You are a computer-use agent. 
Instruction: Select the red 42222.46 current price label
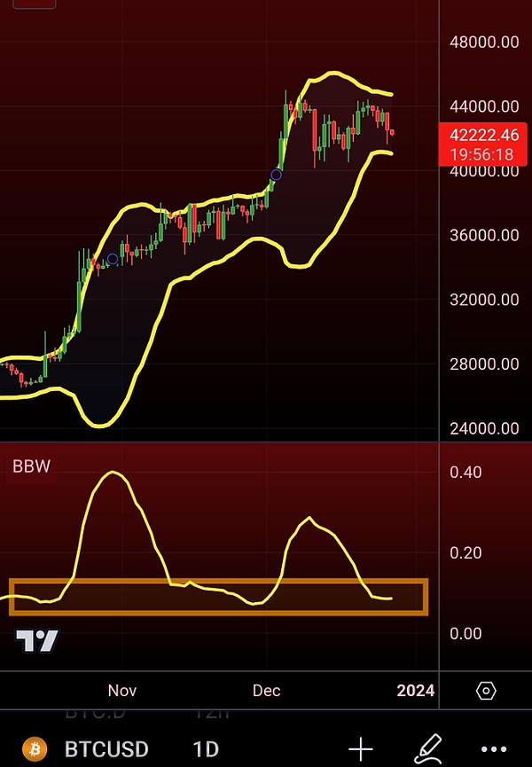pos(484,136)
